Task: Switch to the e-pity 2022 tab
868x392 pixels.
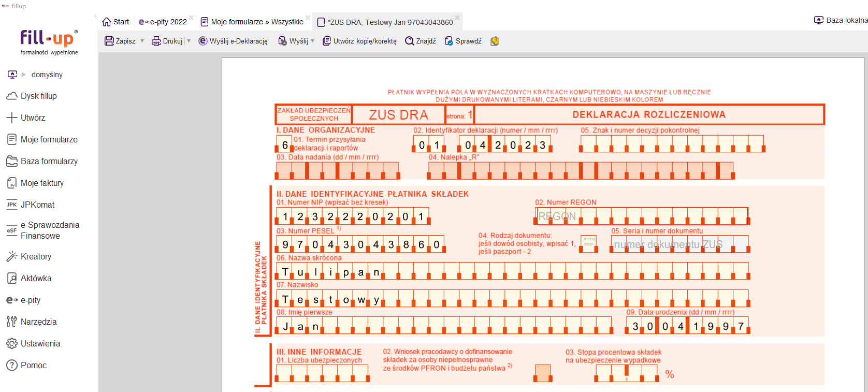Action: [x=163, y=22]
